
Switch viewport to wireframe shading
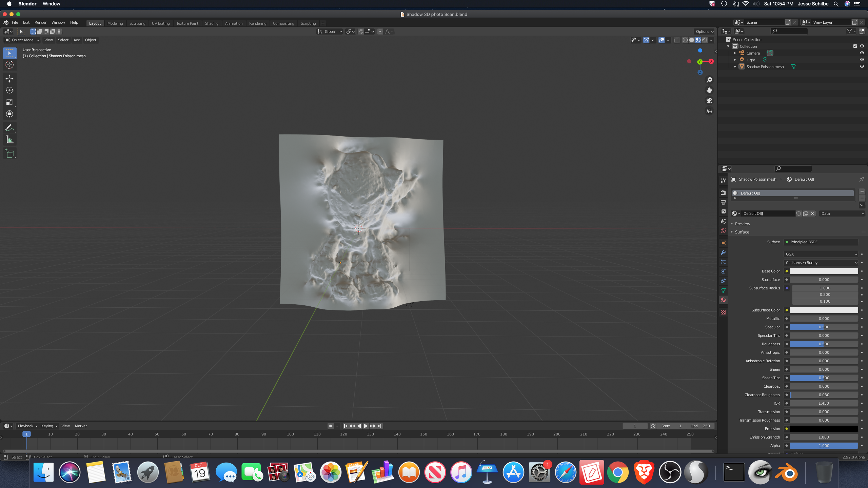pyautogui.click(x=685, y=40)
